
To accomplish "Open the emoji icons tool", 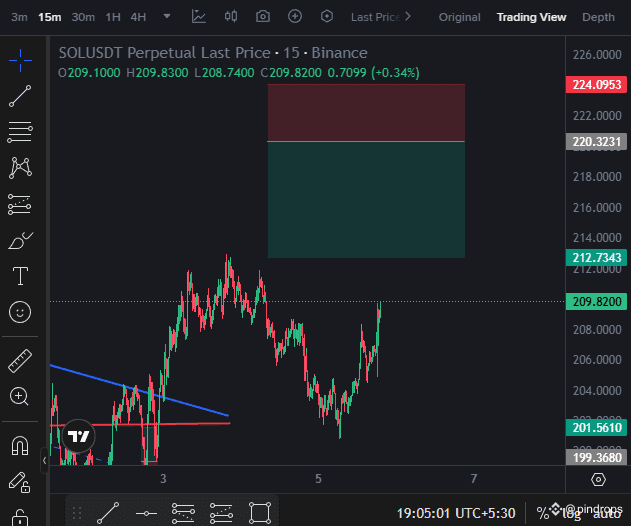I will point(20,312).
